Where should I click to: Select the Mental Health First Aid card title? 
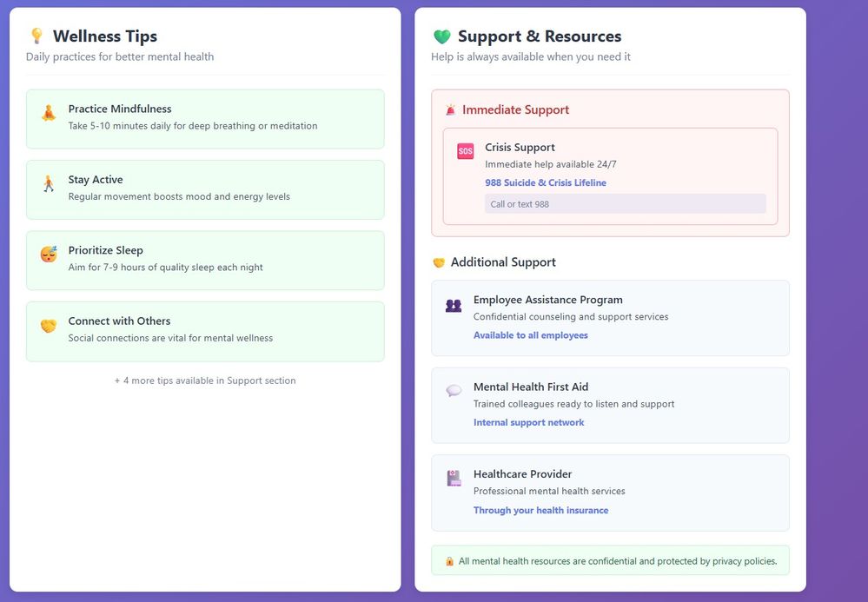530,387
